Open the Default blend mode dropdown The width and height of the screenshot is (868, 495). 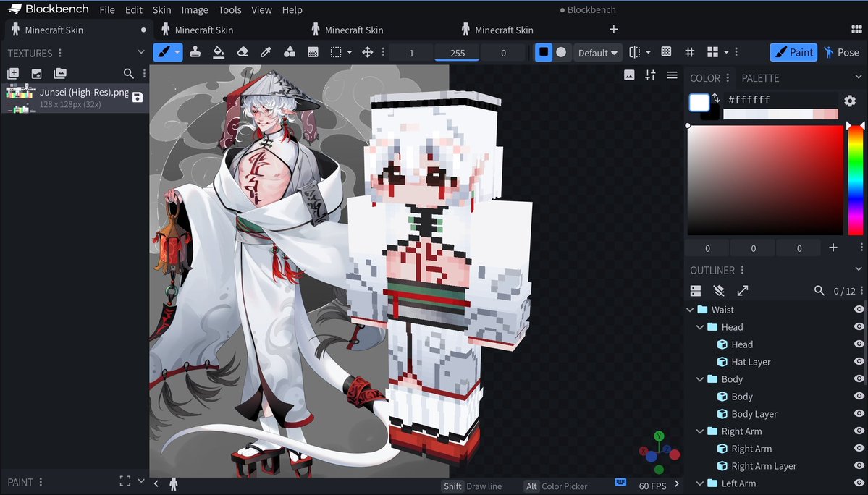pyautogui.click(x=598, y=53)
